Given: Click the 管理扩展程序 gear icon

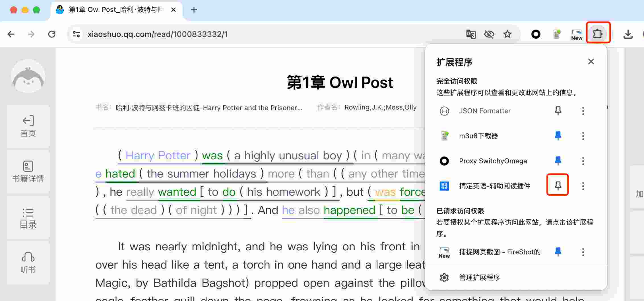Looking at the screenshot, I should click(444, 277).
